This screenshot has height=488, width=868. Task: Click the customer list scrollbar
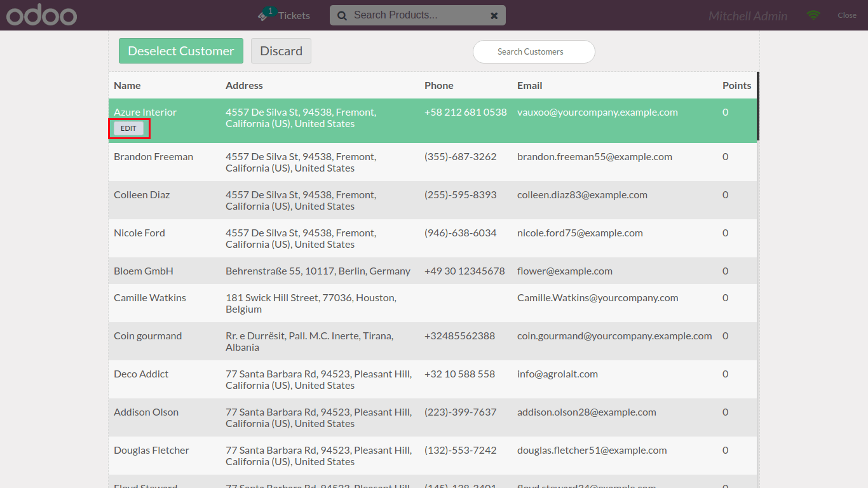point(758,106)
